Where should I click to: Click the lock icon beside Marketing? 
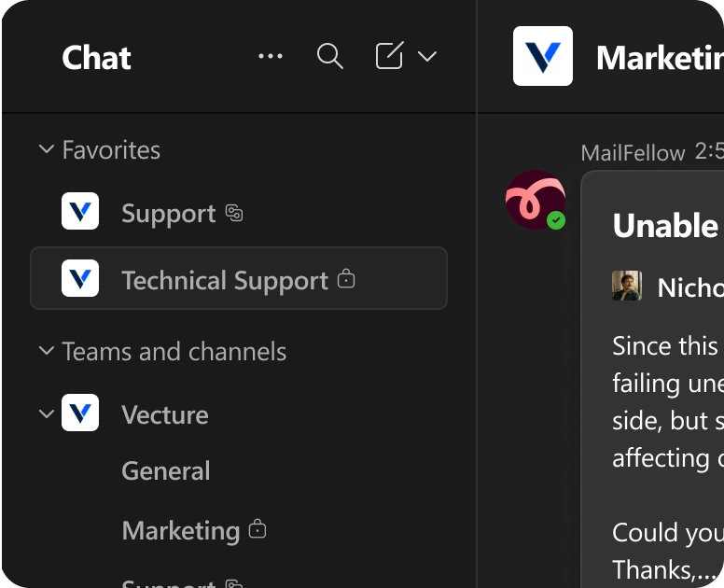(x=258, y=529)
